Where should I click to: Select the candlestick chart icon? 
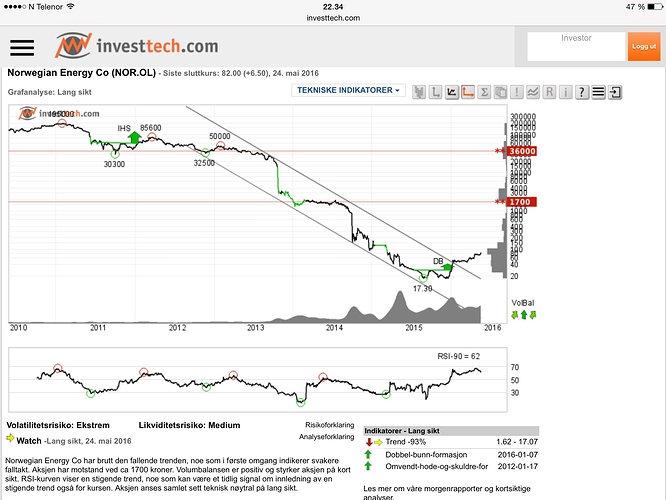(x=419, y=92)
